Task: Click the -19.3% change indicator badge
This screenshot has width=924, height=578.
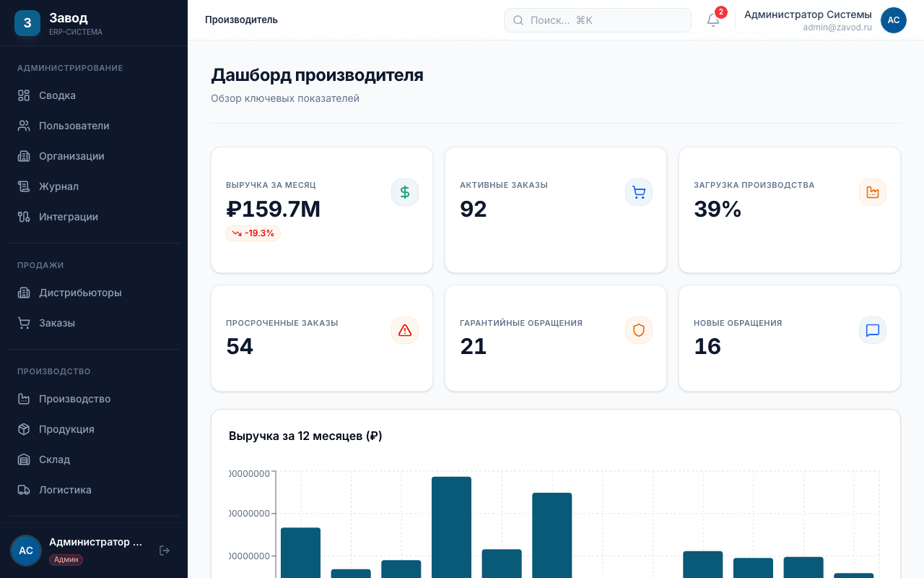Action: [x=253, y=233]
